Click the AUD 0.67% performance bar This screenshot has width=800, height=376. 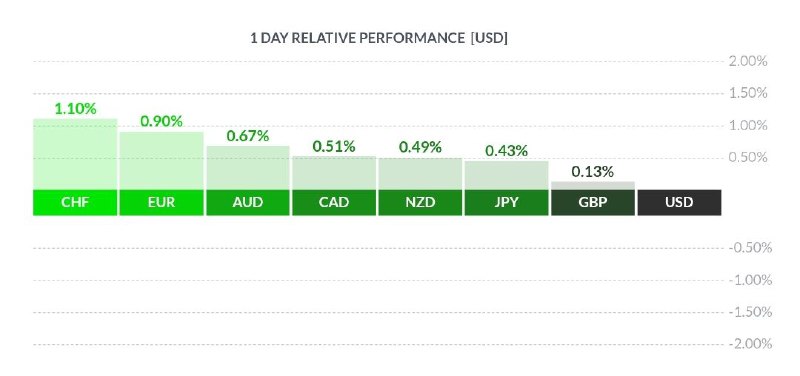pos(247,168)
